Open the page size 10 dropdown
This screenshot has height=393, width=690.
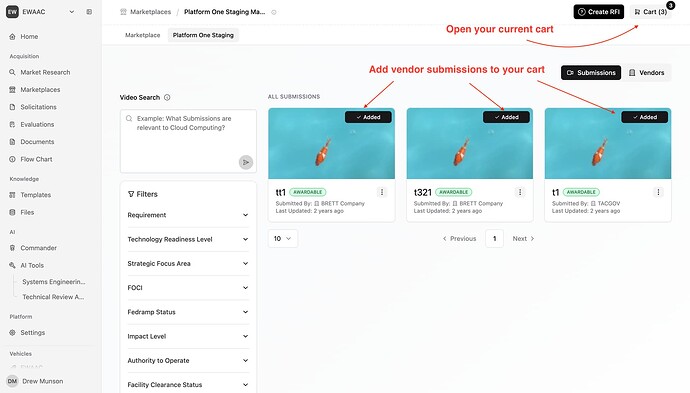point(283,239)
